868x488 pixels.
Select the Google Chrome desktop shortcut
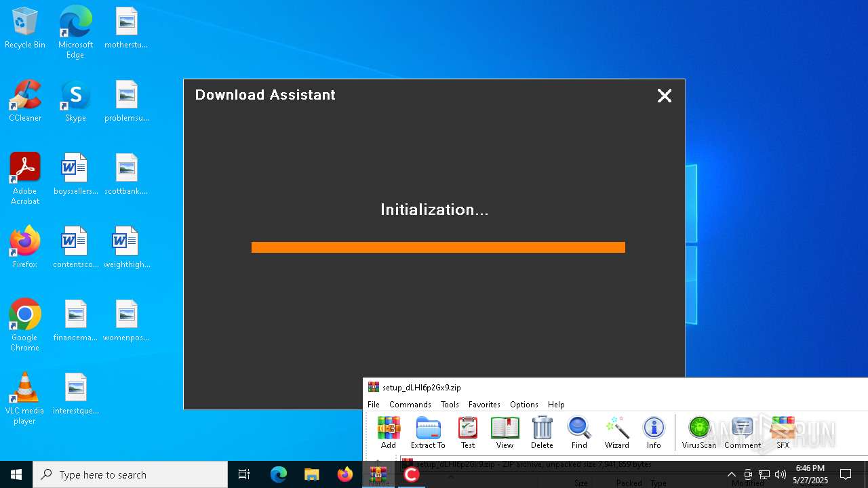(x=25, y=325)
